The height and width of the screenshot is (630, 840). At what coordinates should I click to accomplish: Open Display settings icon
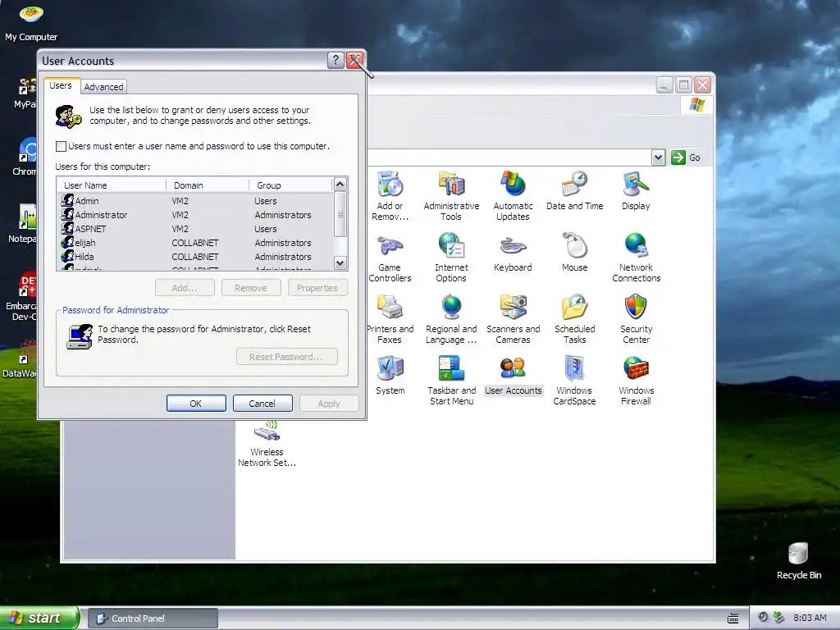pos(636,190)
